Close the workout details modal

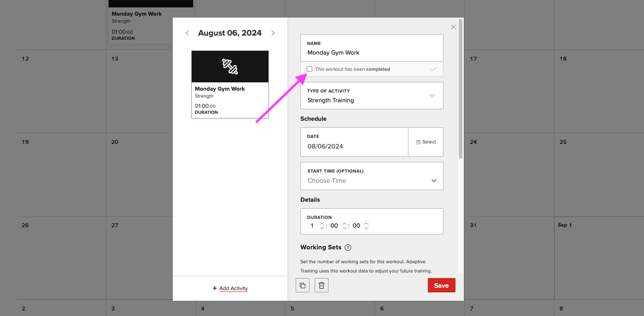click(453, 26)
